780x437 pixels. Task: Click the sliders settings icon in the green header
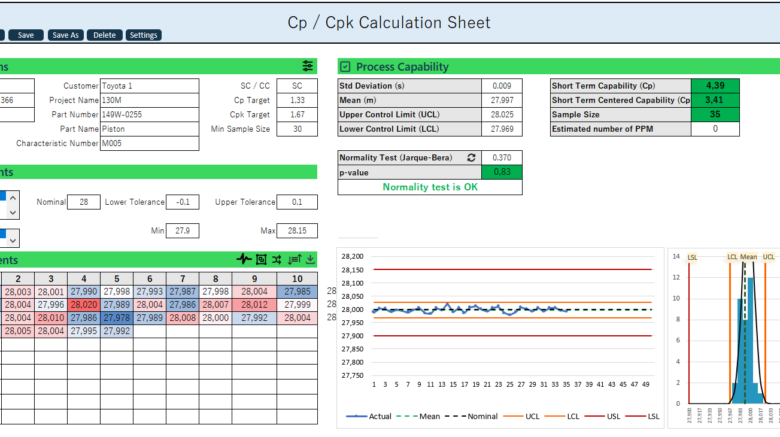coord(307,65)
